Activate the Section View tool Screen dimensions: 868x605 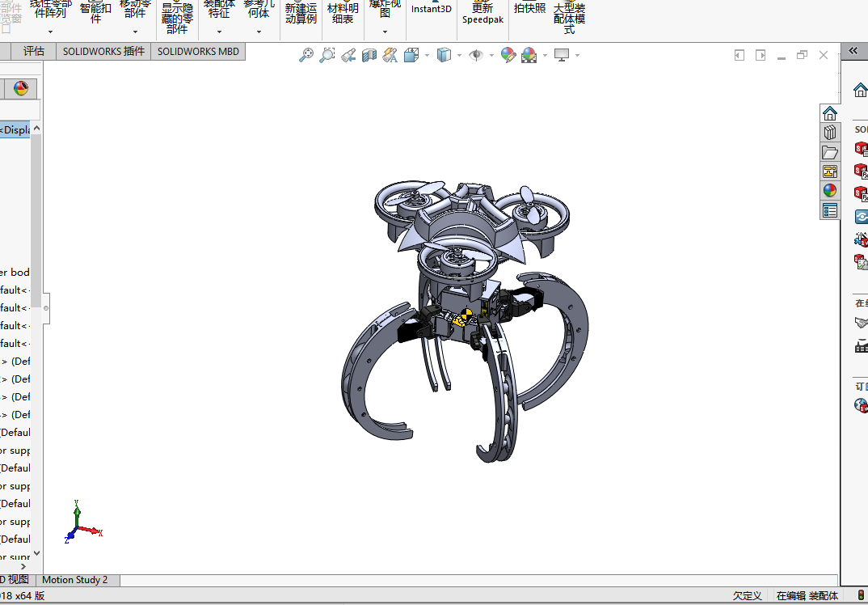click(x=369, y=55)
